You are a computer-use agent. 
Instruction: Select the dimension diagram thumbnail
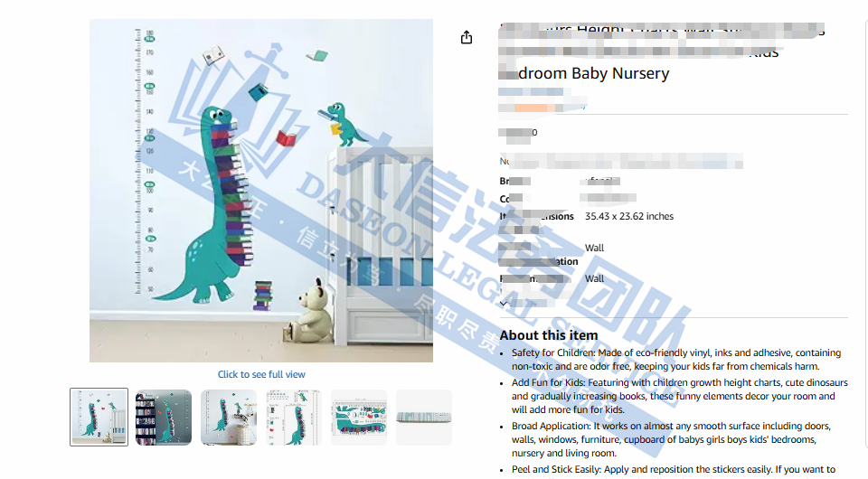coord(294,417)
